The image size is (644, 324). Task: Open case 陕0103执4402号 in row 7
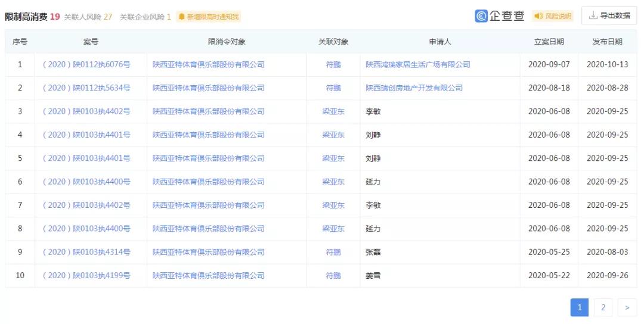pos(86,205)
